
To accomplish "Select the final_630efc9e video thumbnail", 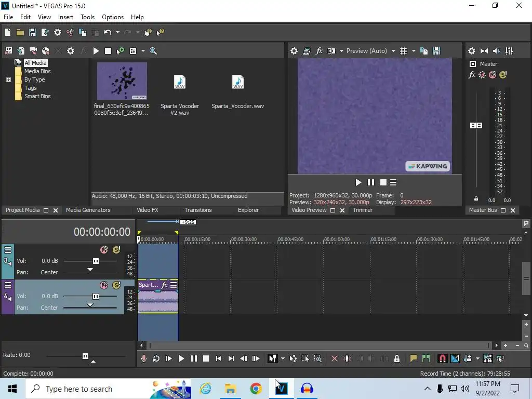I will pyautogui.click(x=122, y=81).
